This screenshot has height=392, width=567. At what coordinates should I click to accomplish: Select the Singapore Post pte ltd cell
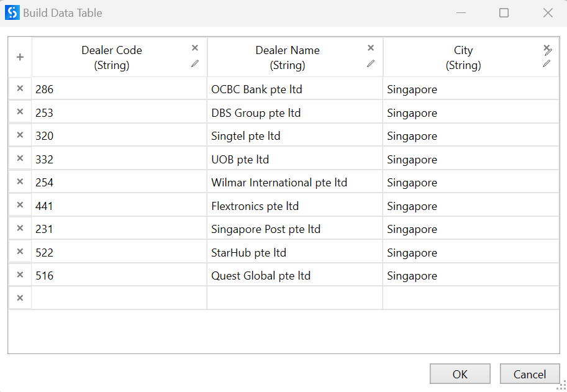click(x=295, y=229)
